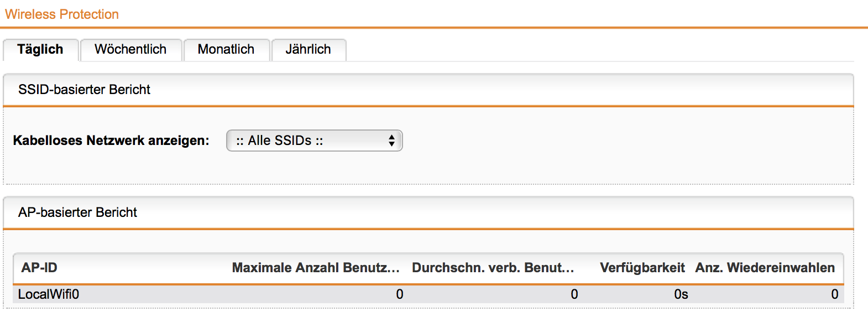Sort table by AP-ID column header
Screen dimensions: 868x322
click(x=39, y=268)
